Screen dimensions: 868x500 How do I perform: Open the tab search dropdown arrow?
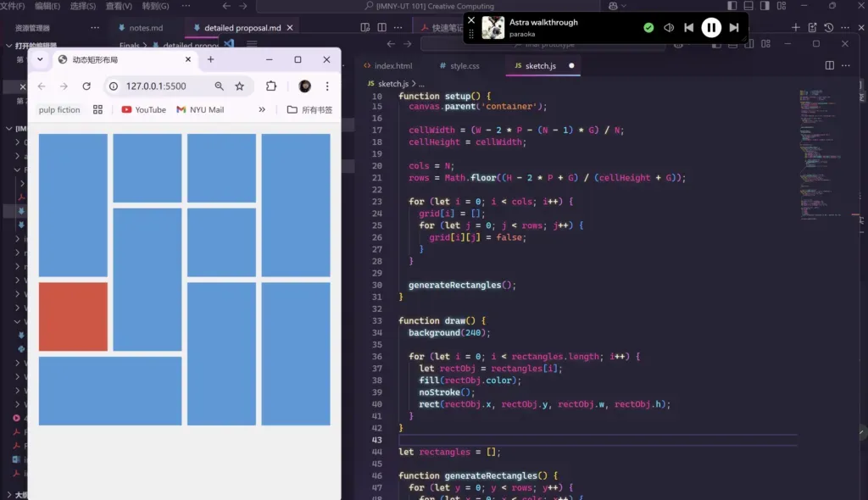40,59
